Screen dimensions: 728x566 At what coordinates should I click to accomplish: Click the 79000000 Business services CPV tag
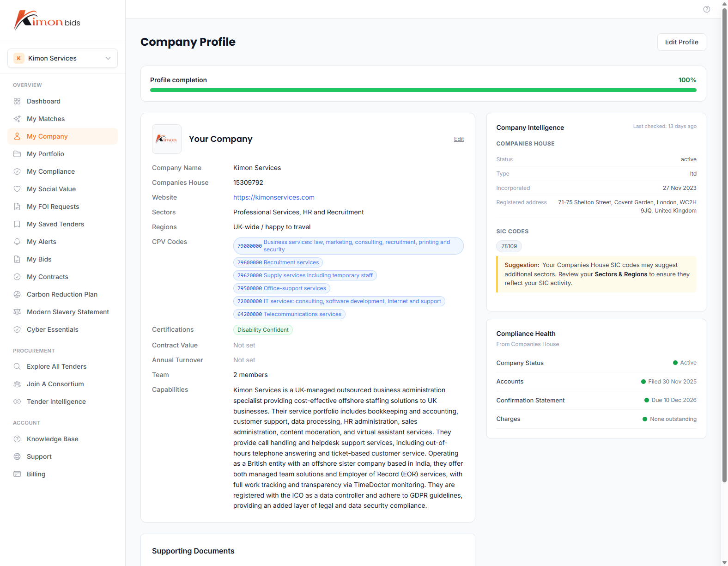pyautogui.click(x=348, y=246)
